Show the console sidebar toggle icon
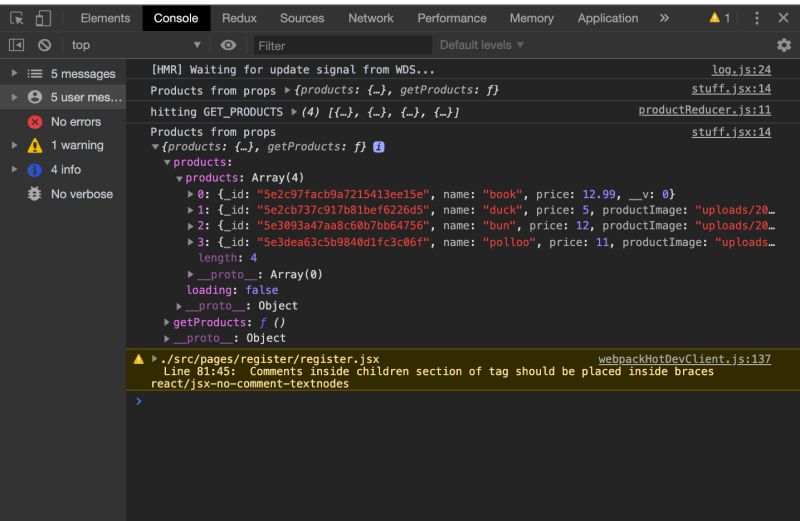 pyautogui.click(x=16, y=45)
